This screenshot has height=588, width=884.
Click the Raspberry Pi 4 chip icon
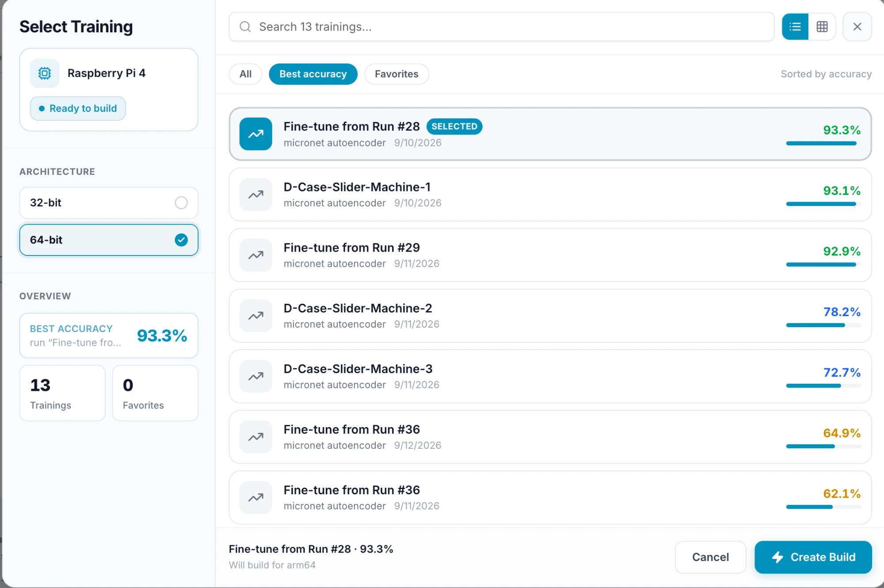coord(45,73)
